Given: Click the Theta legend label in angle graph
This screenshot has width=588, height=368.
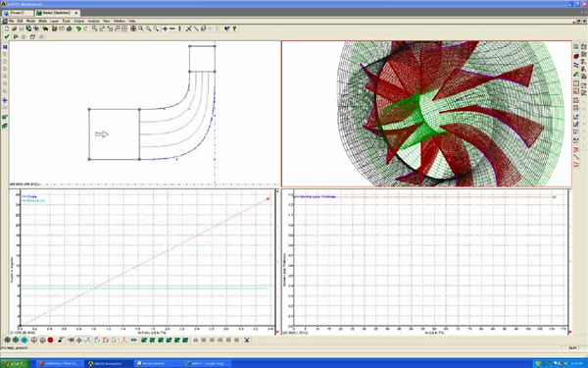Looking at the screenshot, I should tap(32, 196).
